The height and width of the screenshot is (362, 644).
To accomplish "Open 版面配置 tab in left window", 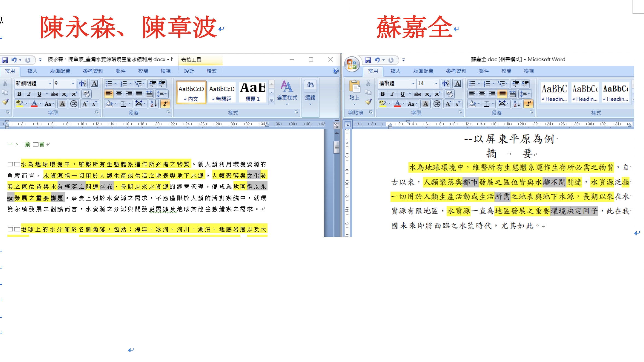I will coord(60,71).
